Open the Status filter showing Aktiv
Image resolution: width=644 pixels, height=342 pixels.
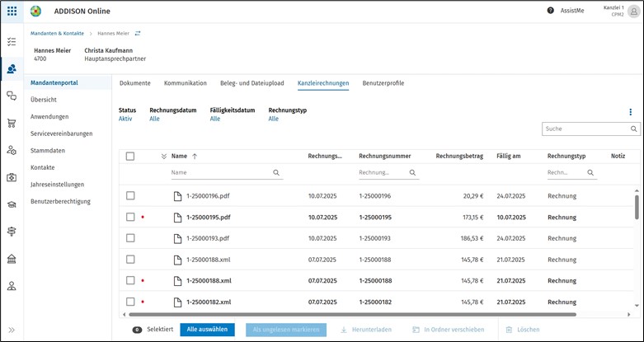(x=125, y=119)
